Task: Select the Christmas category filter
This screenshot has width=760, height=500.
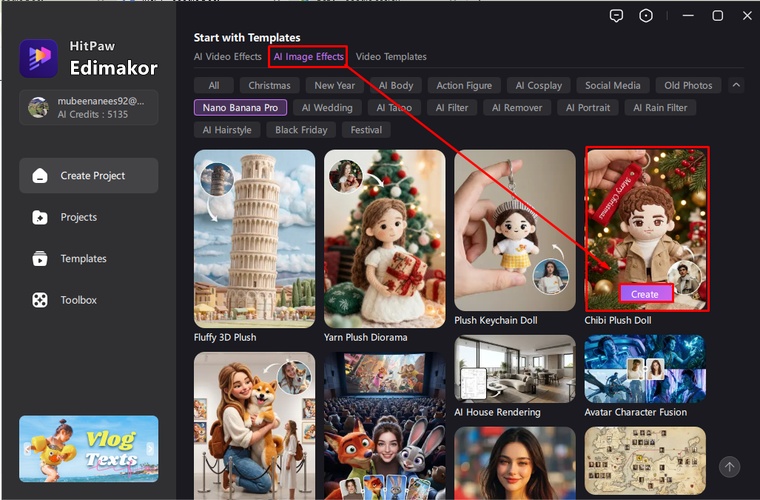Action: 269,85
